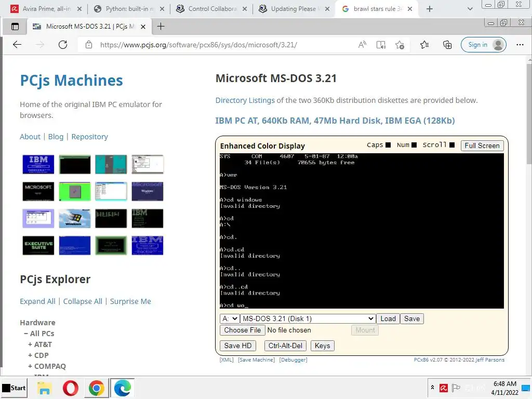
Task: Click the Save HD button
Action: pos(238,345)
